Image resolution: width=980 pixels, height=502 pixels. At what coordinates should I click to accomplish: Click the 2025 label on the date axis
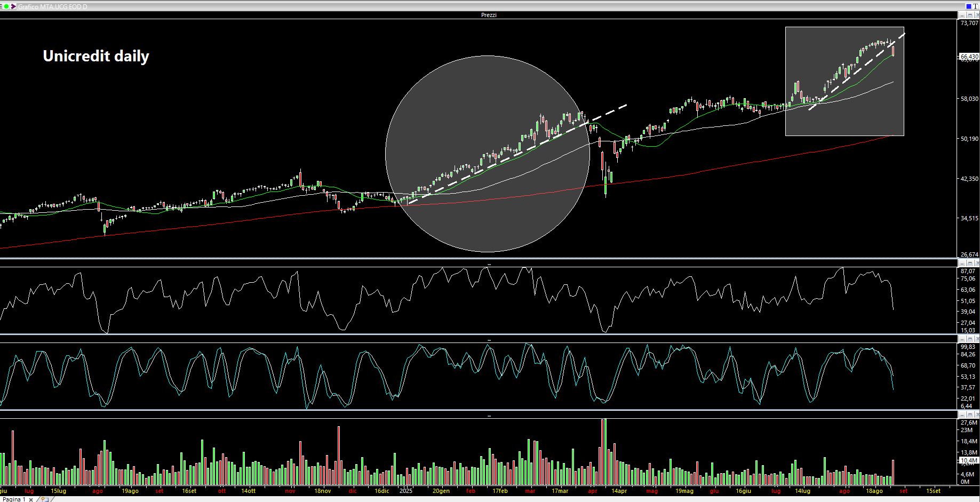(406, 491)
